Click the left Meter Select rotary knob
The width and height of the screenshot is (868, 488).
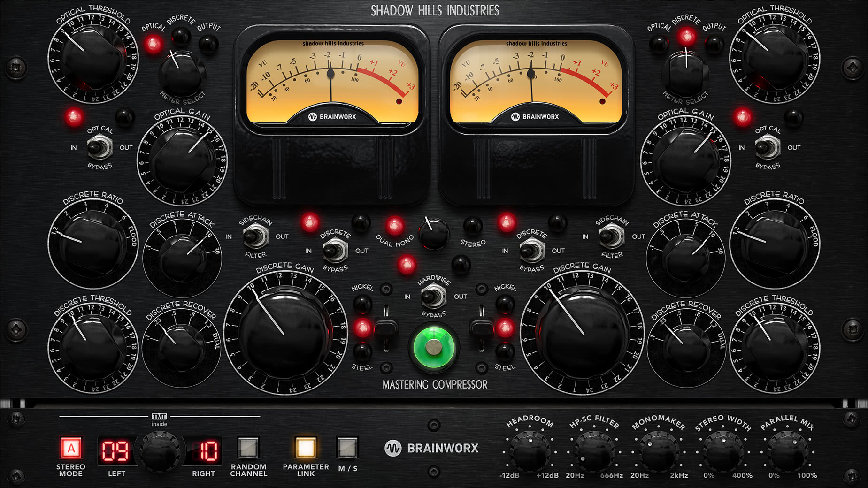click(x=182, y=74)
